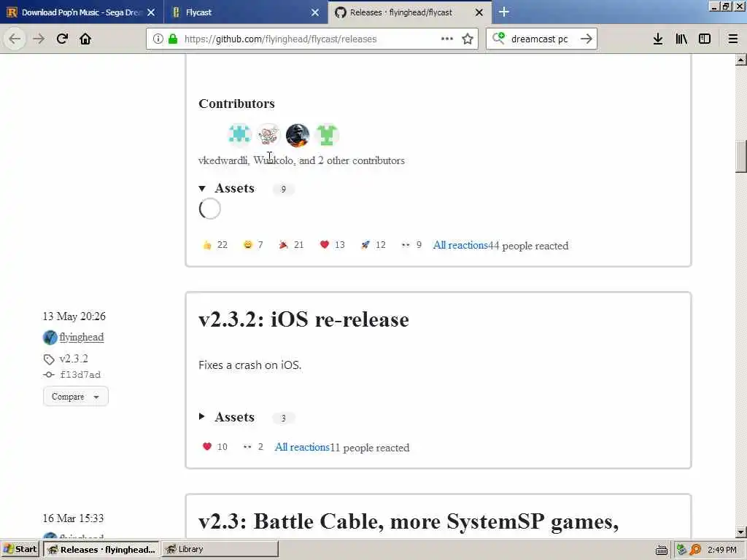Select the Releases flyinghead/flycast tab
The image size is (747, 560).
coord(410,12)
